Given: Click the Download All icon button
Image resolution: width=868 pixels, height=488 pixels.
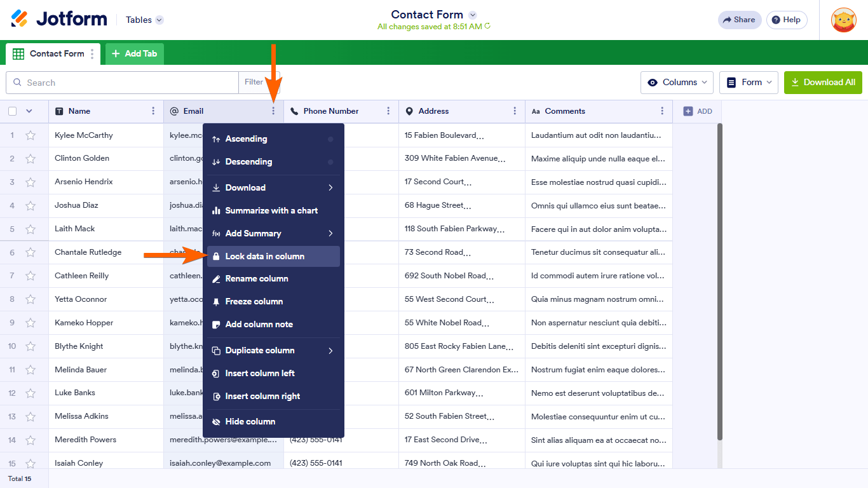Looking at the screenshot, I should tap(796, 82).
